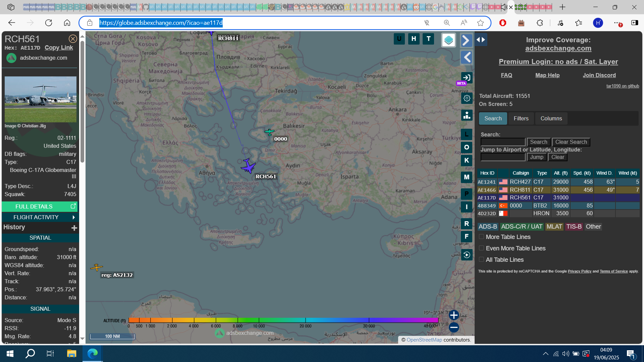
Task: Toggle the I map option button
Action: pos(467,207)
